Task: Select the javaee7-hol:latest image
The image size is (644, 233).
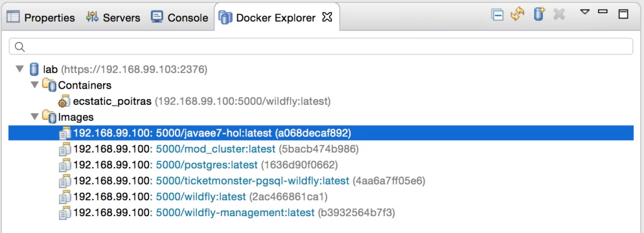Action: click(x=321, y=133)
